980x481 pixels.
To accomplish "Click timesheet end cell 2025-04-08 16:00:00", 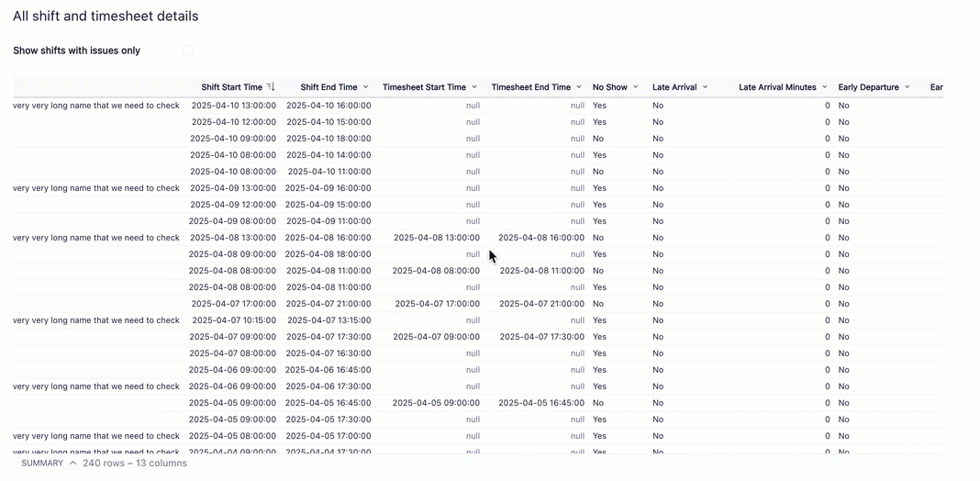I will pyautogui.click(x=541, y=238).
